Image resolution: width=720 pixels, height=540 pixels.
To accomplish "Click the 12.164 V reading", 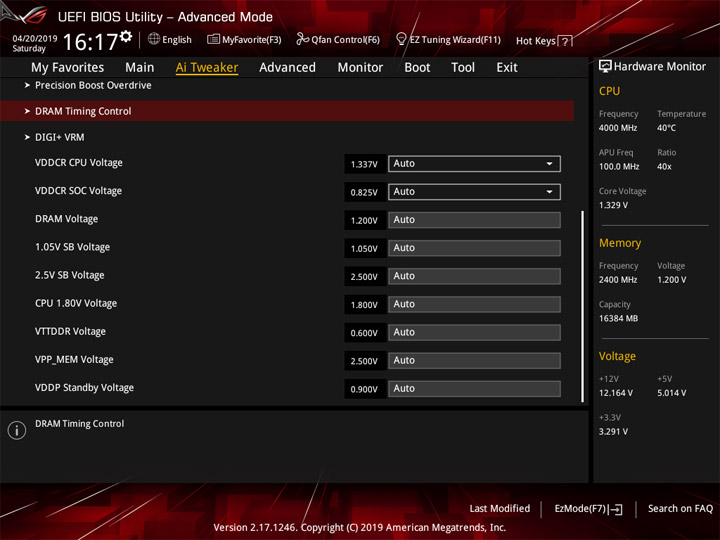I will [x=615, y=393].
